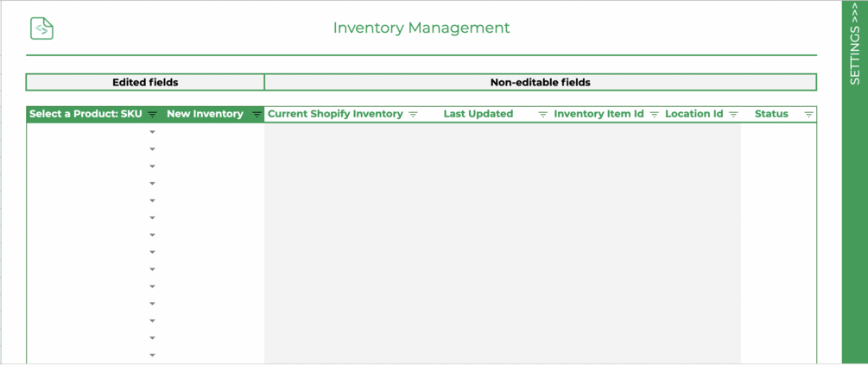Screen dimensions: 868x365
Task: Open Current Shopify Inventory filter icon
Action: (413, 115)
